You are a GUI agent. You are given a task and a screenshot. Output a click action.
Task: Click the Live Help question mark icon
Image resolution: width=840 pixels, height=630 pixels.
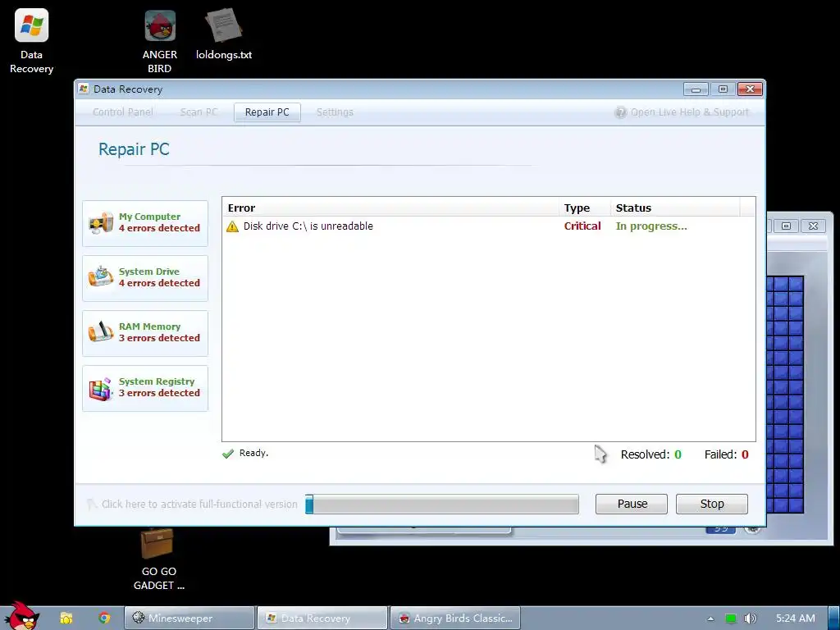(620, 112)
